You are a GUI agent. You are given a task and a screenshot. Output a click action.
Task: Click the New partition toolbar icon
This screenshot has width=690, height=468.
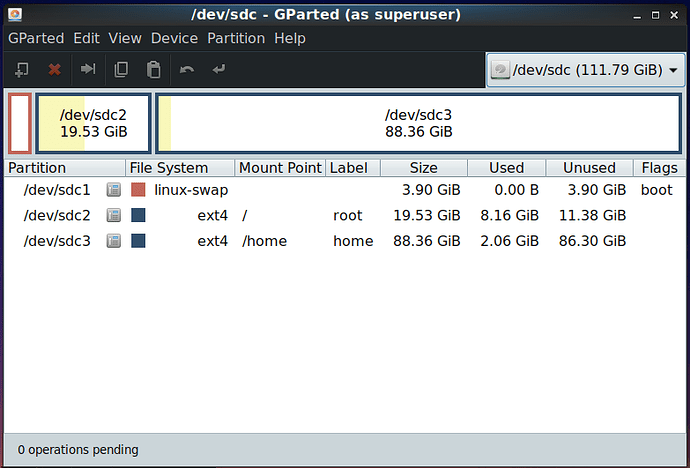22,69
